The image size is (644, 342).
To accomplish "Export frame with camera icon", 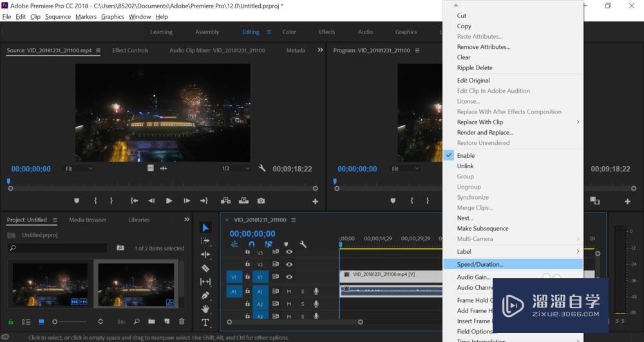I will coord(261,201).
